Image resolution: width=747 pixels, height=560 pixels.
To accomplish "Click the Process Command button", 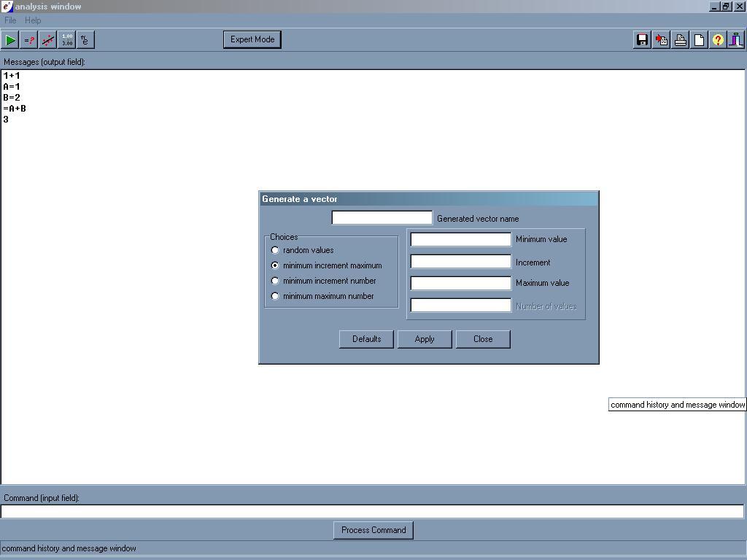I will pyautogui.click(x=373, y=530).
